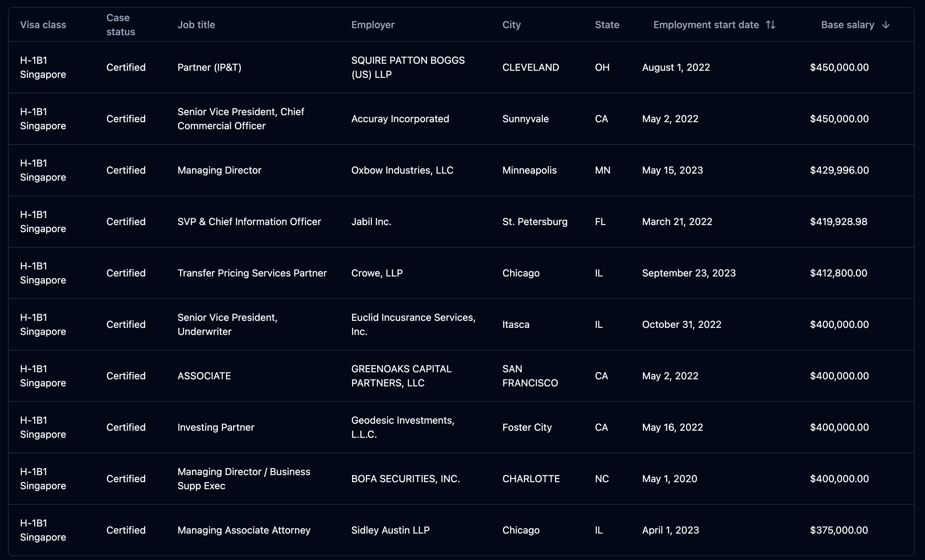
Task: Click the May 15, 2023 start date
Action: [672, 170]
